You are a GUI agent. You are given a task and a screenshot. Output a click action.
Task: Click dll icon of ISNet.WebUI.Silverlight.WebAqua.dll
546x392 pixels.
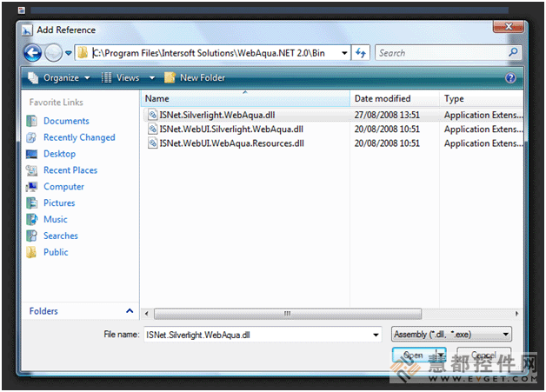152,129
